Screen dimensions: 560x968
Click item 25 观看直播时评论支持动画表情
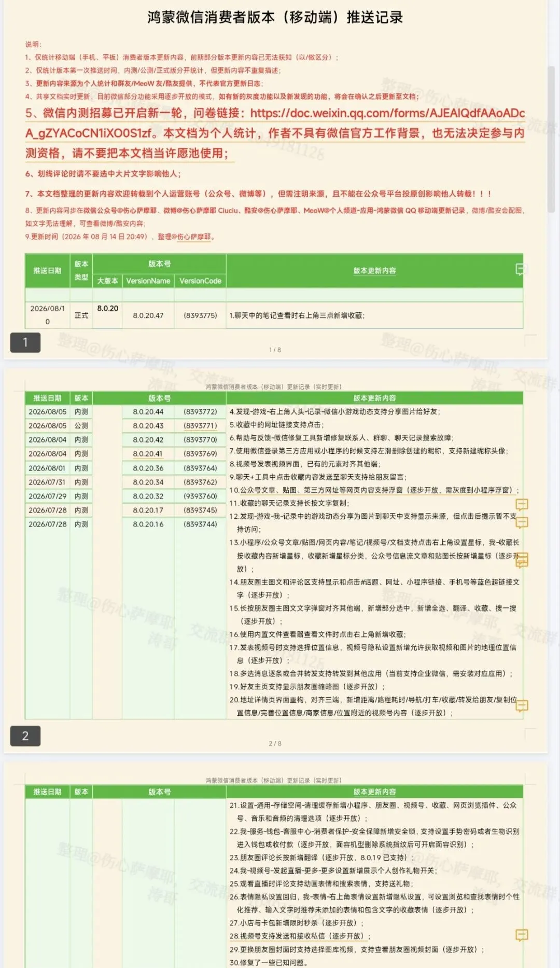tap(321, 883)
